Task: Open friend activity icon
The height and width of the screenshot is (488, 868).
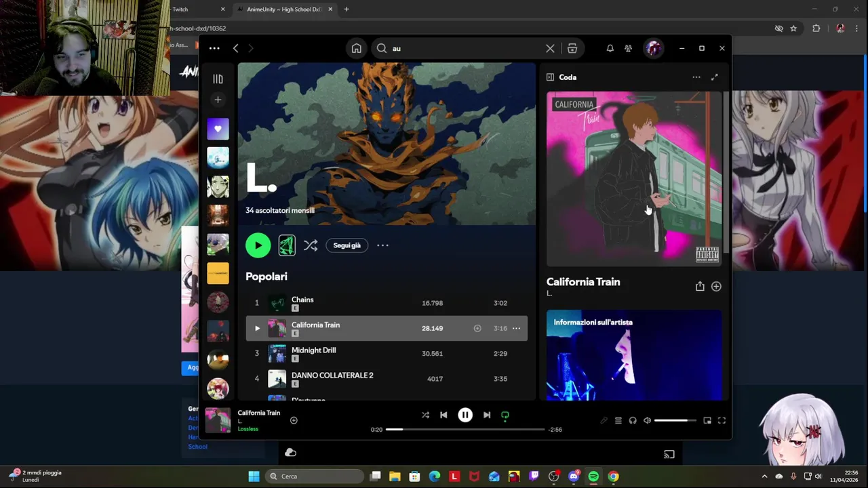Action: tap(628, 48)
